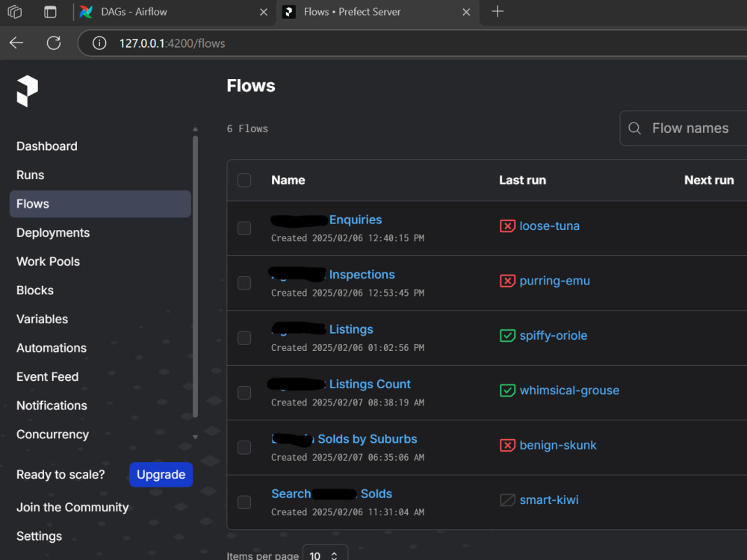This screenshot has height=560, width=747.
Task: Click the Prefect logo icon
Action: (x=27, y=91)
